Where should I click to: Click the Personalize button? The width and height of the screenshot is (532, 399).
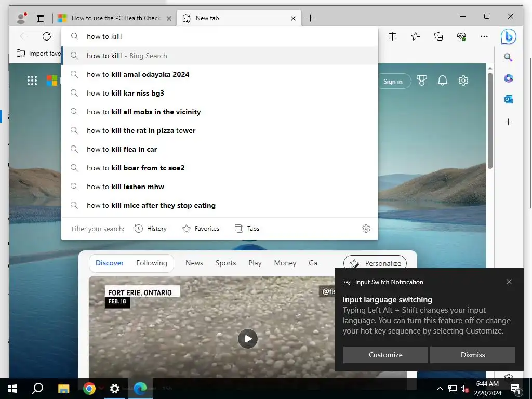pyautogui.click(x=375, y=263)
